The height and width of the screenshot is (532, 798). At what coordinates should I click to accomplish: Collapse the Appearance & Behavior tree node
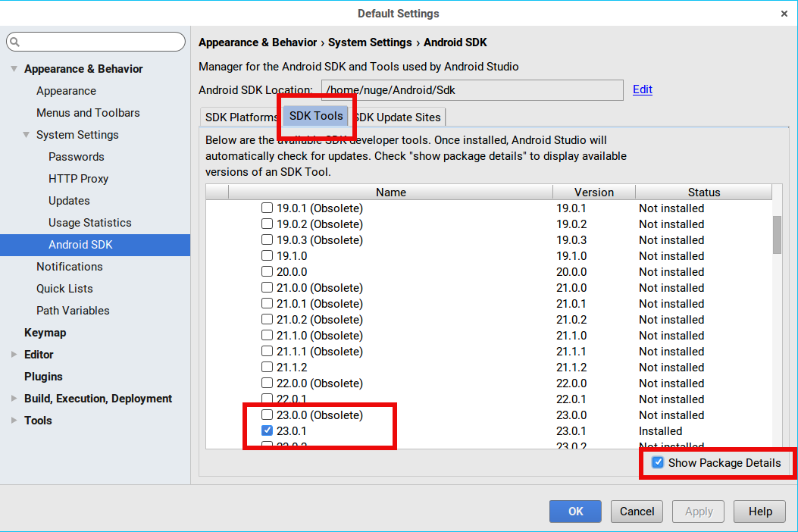pyautogui.click(x=14, y=69)
